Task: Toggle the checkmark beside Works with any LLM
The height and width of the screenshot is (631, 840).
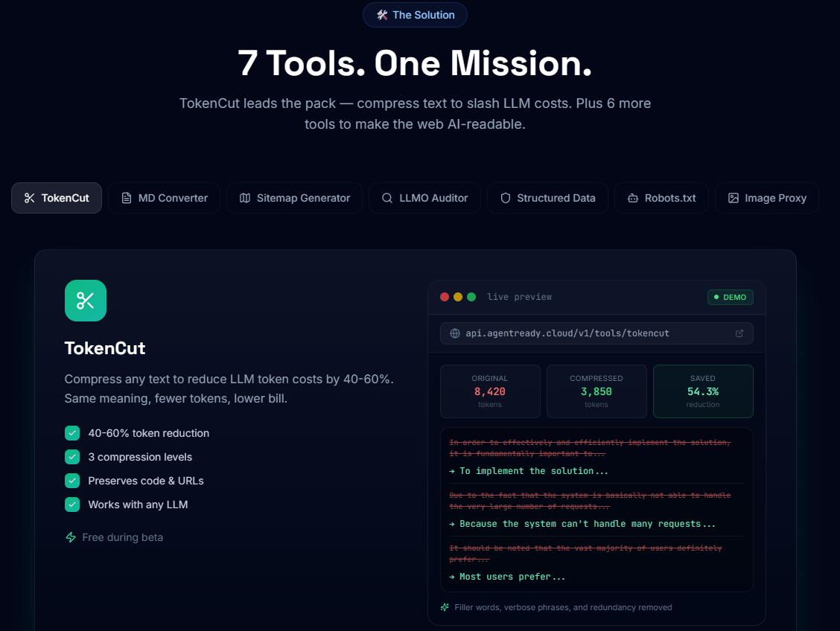Action: pos(71,505)
